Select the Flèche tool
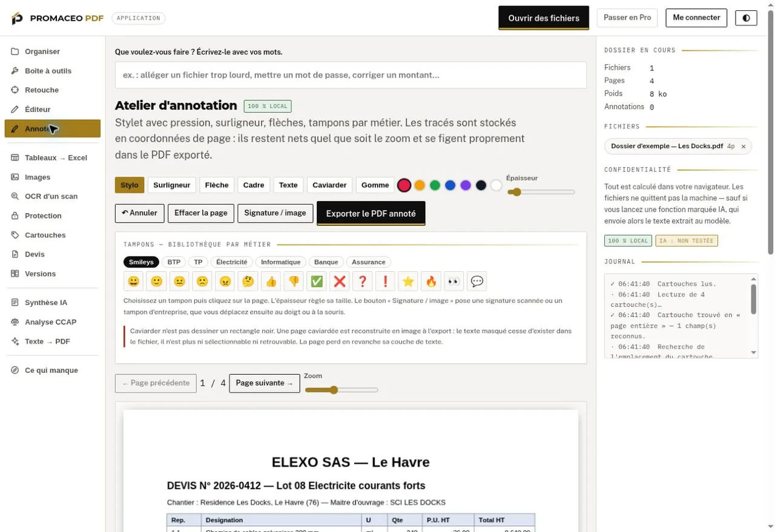This screenshot has height=532, width=775. click(217, 185)
